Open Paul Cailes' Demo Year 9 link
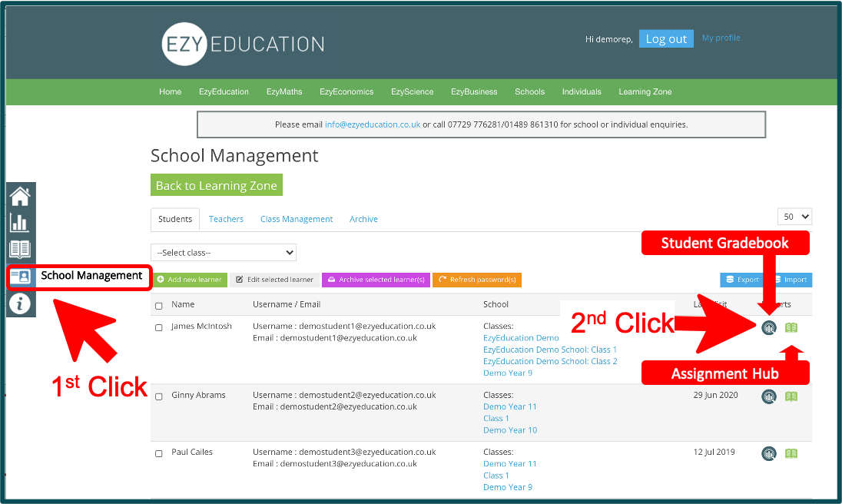Image resolution: width=842 pixels, height=504 pixels. pos(508,487)
